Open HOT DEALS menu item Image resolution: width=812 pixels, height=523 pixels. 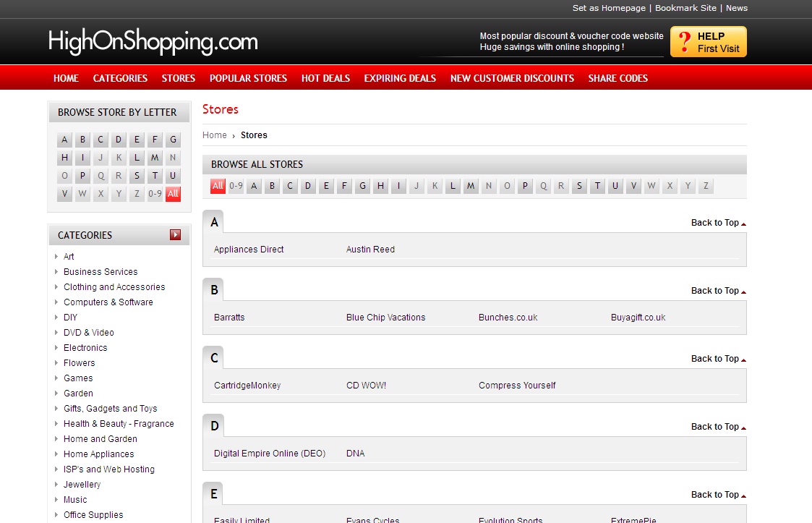[325, 78]
